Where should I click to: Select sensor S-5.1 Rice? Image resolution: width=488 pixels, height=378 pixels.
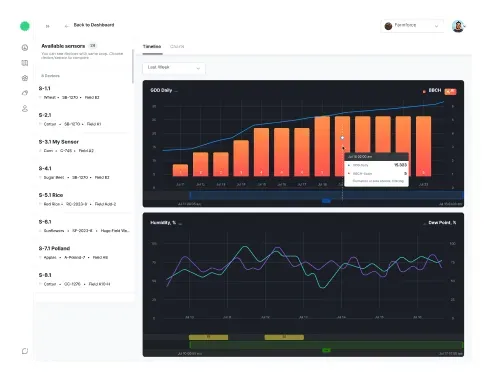click(83, 199)
